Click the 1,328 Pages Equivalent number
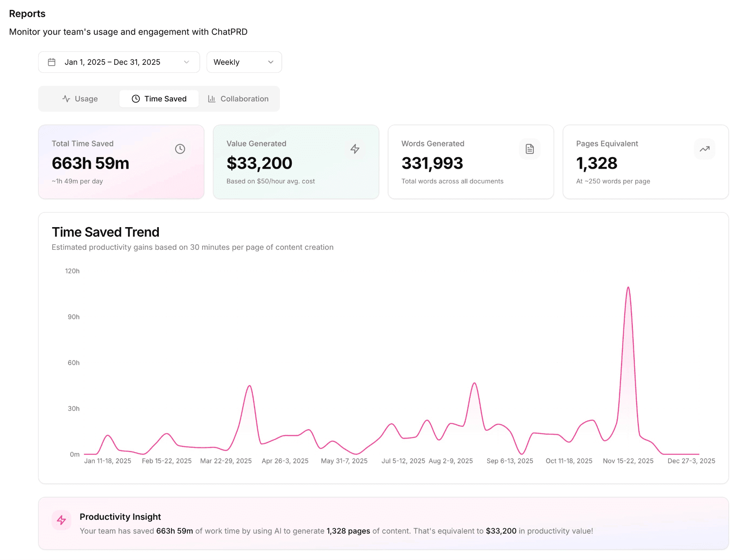Viewport: 738px width, 560px height. (x=596, y=163)
